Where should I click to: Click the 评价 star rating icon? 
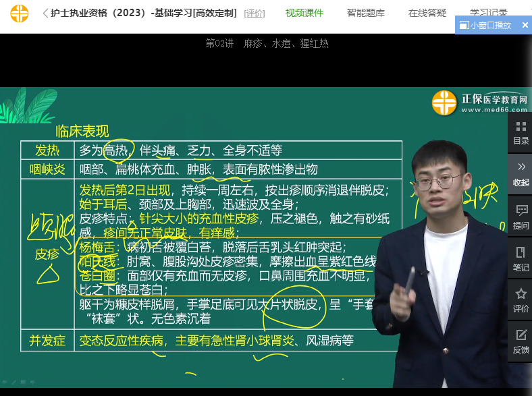521,300
